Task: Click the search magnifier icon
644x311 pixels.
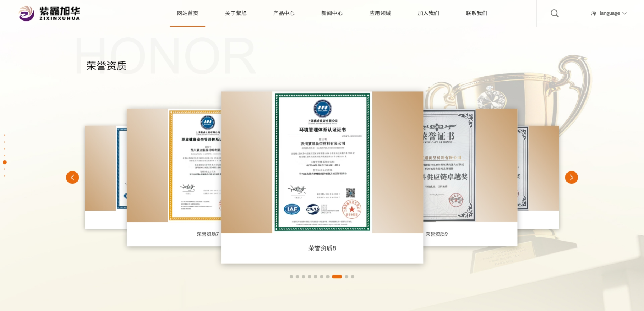Action: coord(554,13)
